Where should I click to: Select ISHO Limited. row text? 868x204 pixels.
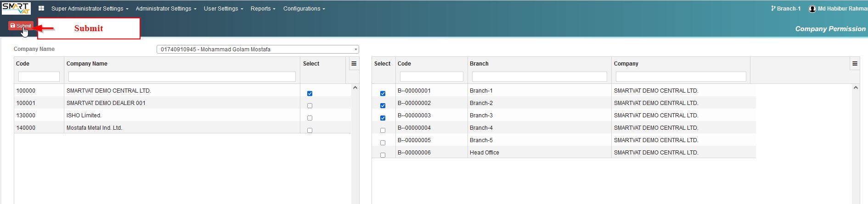(x=84, y=116)
